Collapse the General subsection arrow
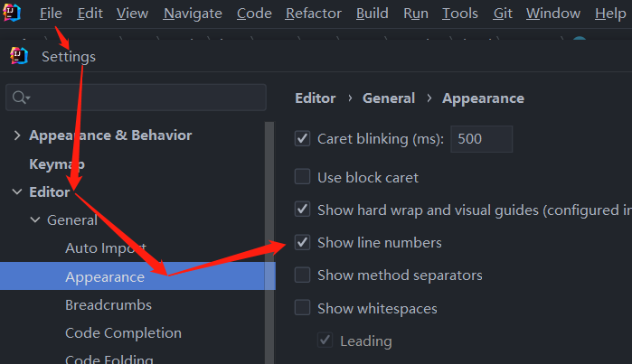 pos(35,220)
